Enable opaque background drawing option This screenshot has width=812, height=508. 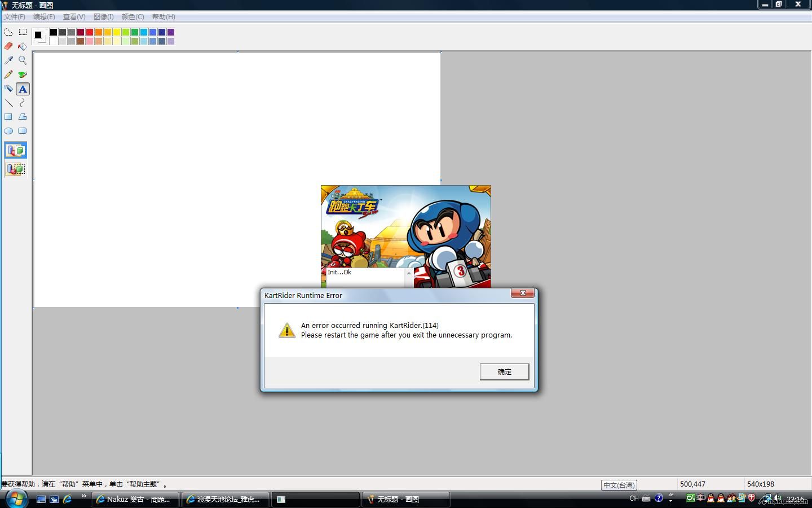pos(16,150)
